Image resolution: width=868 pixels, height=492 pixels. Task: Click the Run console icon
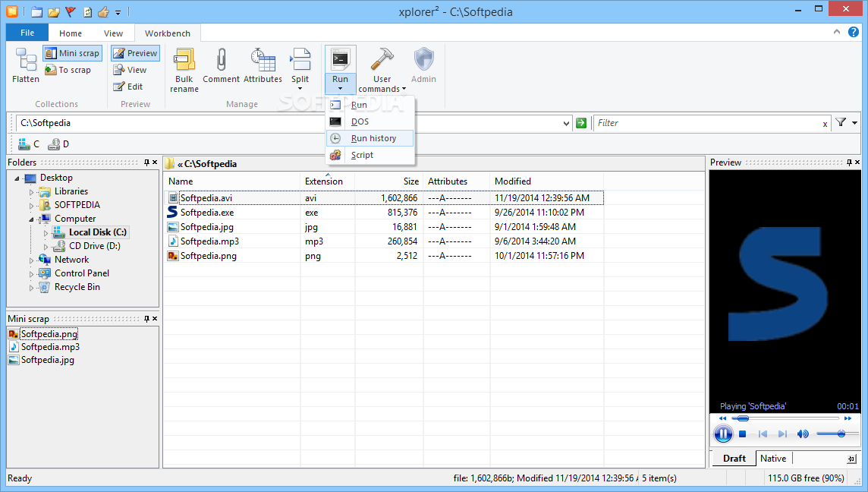tap(340, 59)
